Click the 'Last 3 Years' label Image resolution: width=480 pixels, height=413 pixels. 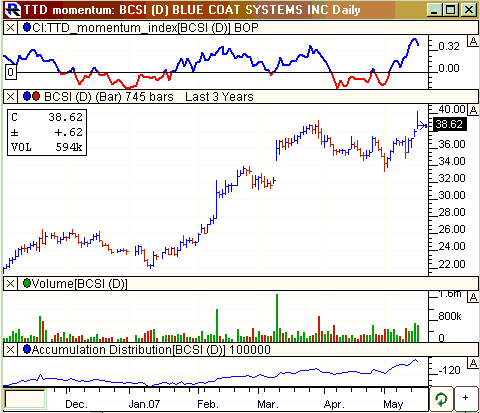coord(219,97)
